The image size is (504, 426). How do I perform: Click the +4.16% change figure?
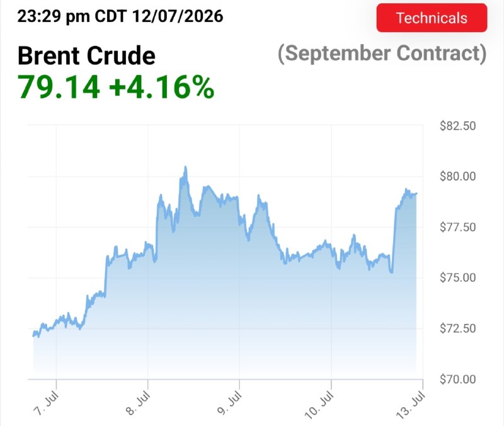[162, 87]
